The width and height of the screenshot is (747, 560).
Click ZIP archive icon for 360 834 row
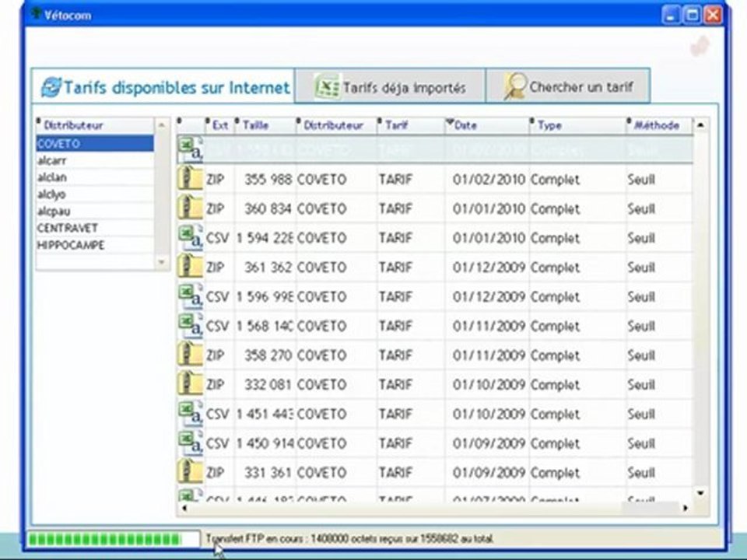coord(191,208)
